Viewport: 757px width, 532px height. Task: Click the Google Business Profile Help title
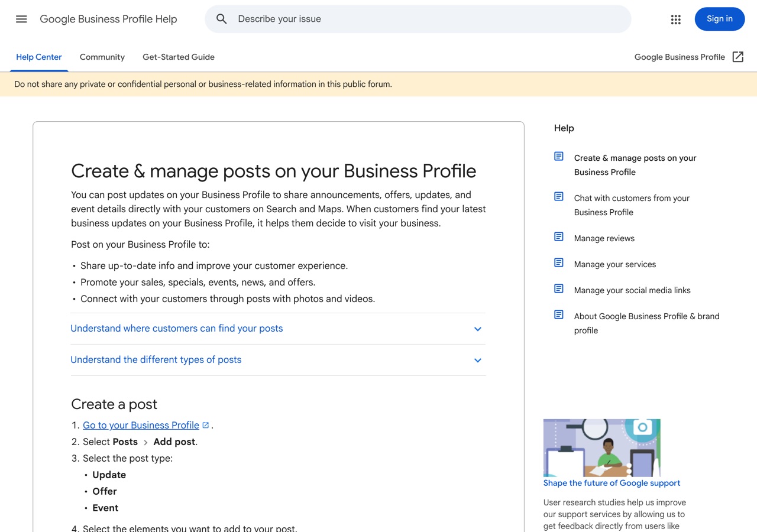coord(108,19)
